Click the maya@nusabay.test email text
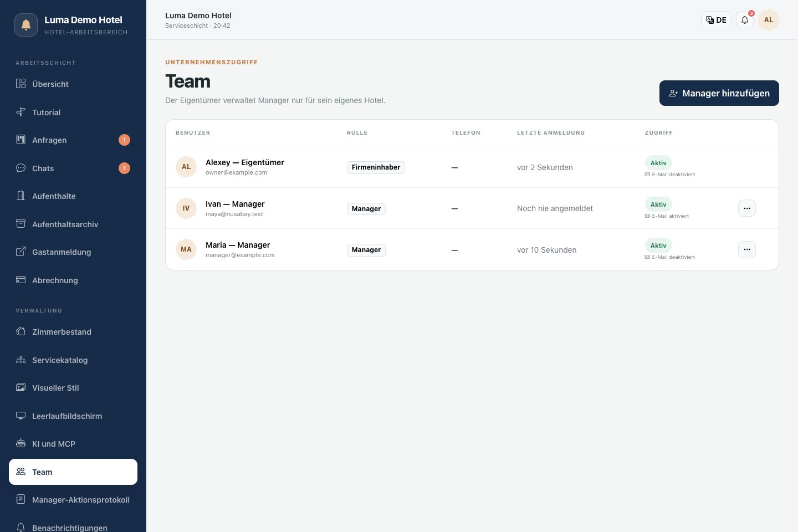The width and height of the screenshot is (798, 532). pos(234,214)
